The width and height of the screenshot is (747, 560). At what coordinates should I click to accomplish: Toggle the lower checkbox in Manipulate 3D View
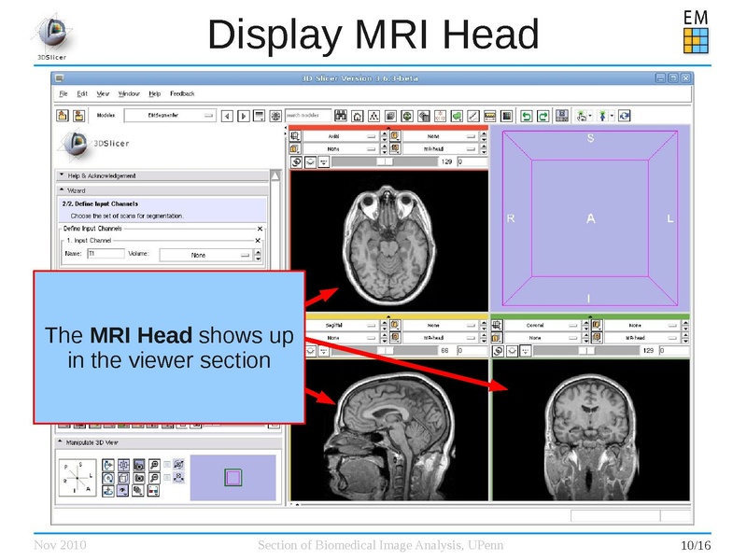pyautogui.click(x=167, y=476)
